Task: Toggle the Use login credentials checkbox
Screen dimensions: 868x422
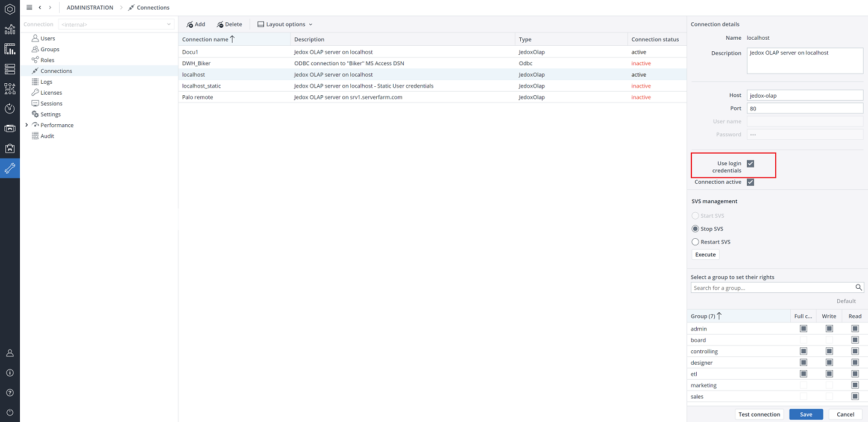Action: click(x=750, y=163)
